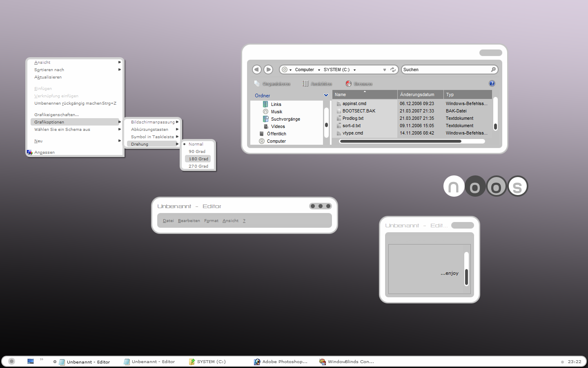The height and width of the screenshot is (368, 588).
Task: Click the text area containing ...enjoy
Action: (426, 269)
